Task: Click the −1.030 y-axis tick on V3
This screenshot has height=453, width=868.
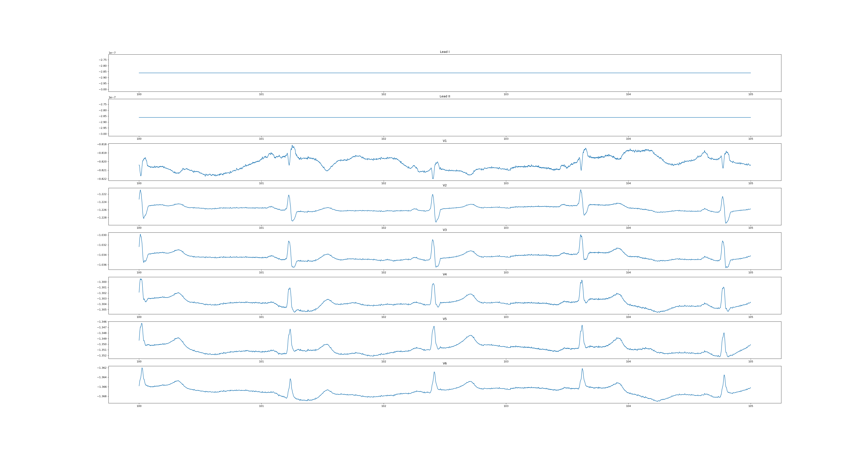Action: click(102, 235)
